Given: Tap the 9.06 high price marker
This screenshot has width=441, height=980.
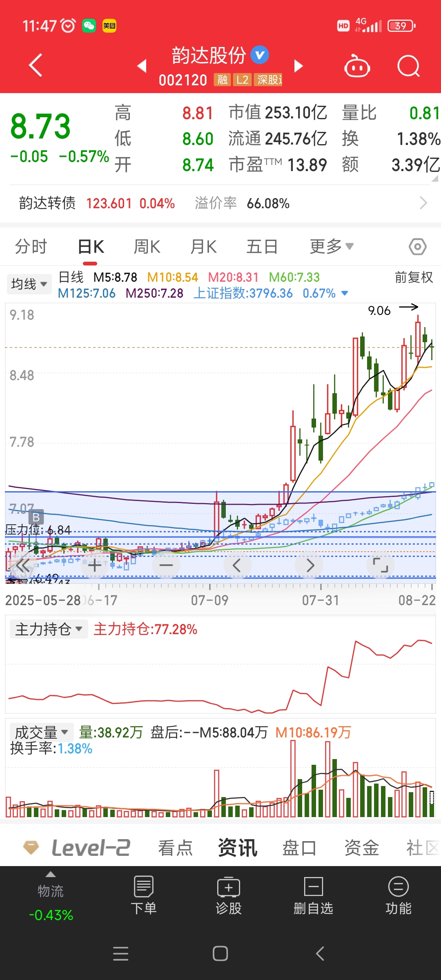Looking at the screenshot, I should point(379,311).
